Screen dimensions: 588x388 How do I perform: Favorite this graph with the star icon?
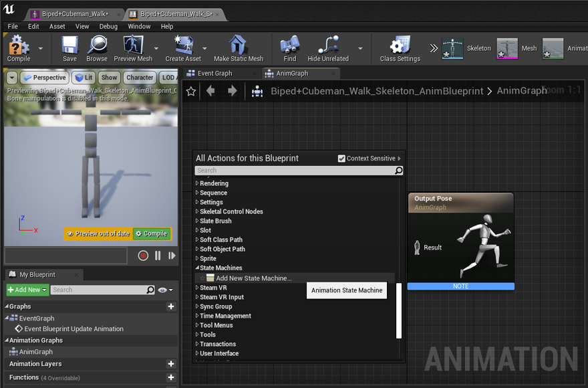(191, 91)
